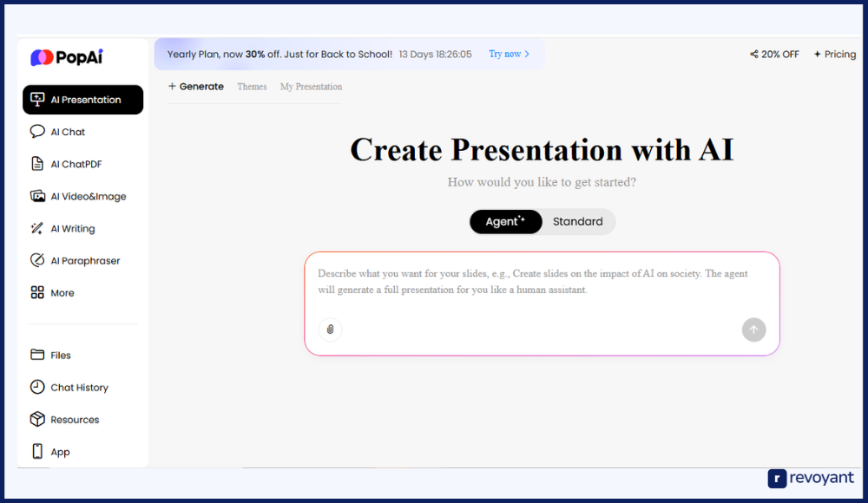This screenshot has height=503, width=868.
Task: Open AI Chat from the sidebar
Action: coord(68,132)
